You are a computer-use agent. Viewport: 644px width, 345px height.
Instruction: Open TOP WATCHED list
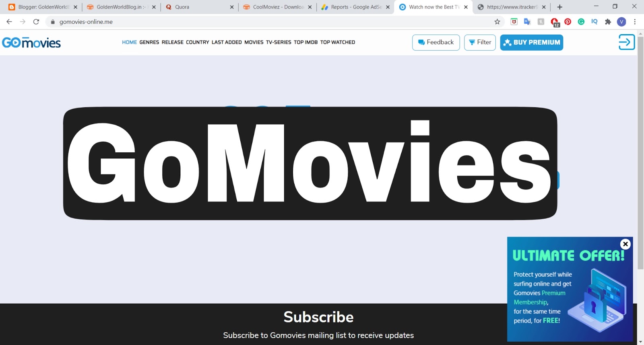[x=337, y=42]
